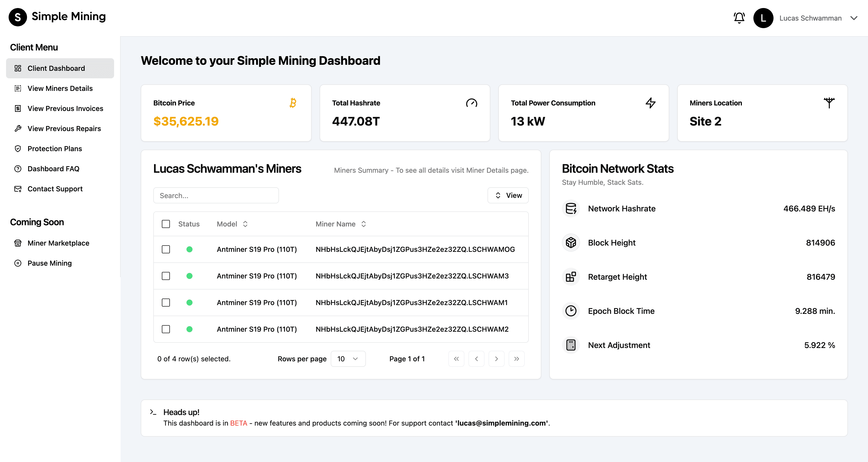
Task: Click the wrench icon for Previous Repairs
Action: [x=18, y=128]
